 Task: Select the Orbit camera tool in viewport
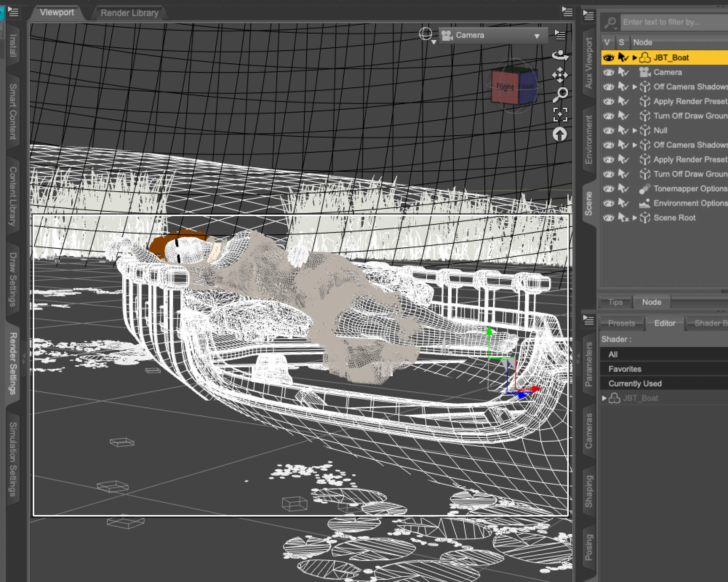click(560, 55)
